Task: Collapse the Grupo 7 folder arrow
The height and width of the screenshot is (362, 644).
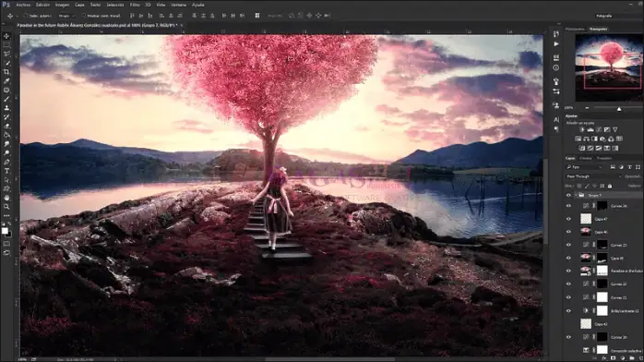Action: (x=576, y=196)
